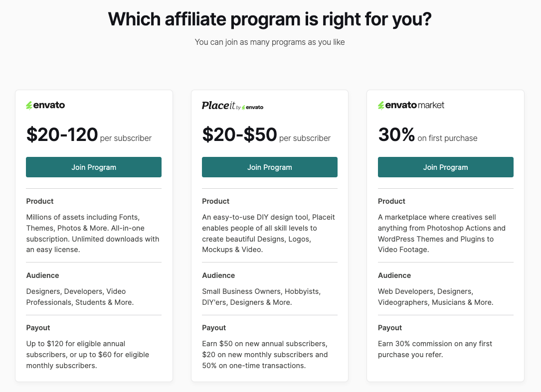Click the Envato Market logo
This screenshot has width=541, height=392.
coord(410,105)
